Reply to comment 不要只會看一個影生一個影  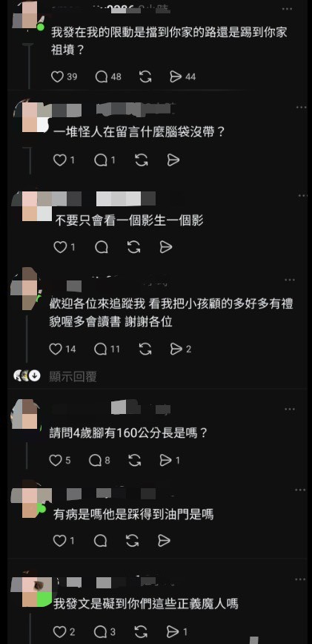[102, 247]
